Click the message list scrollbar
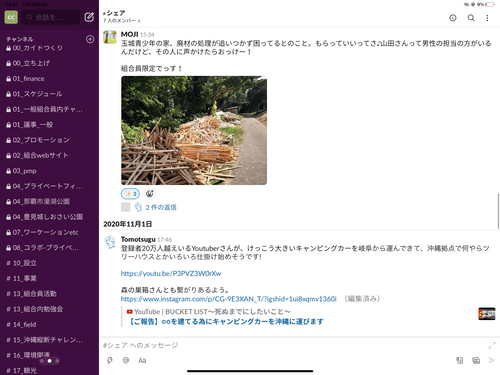The width and height of the screenshot is (500, 375). (x=498, y=210)
